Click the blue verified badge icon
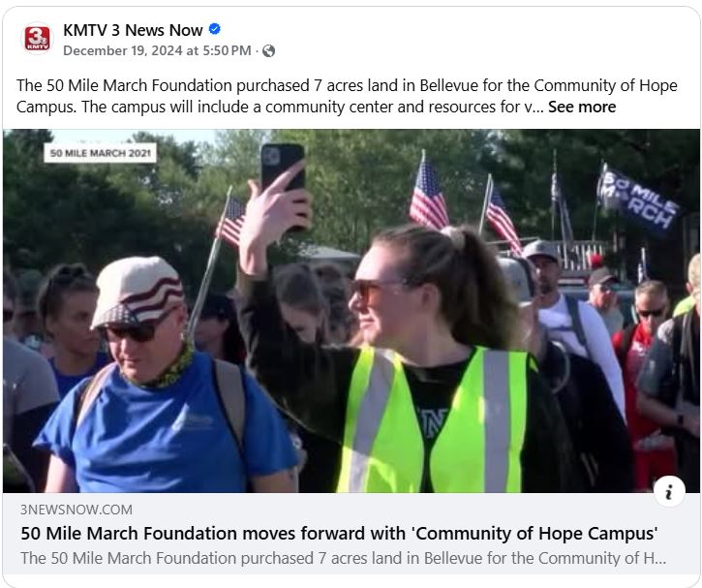The image size is (702, 588). 215,29
